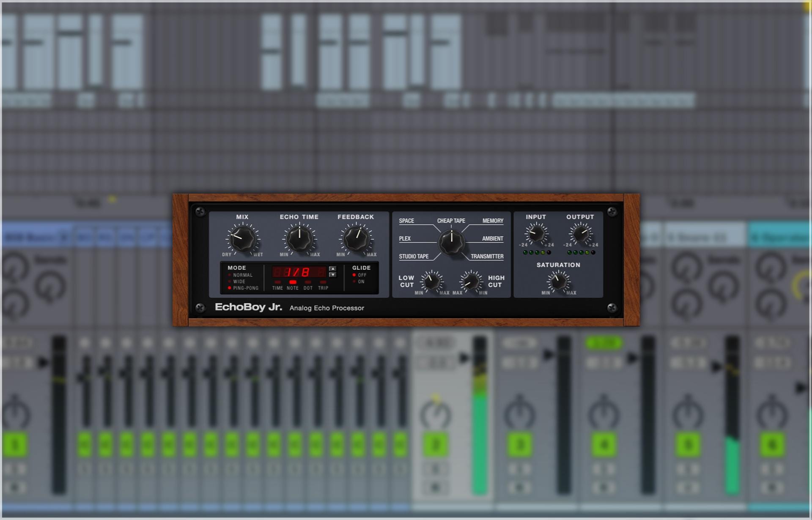Enable the TIME sync mode LED
This screenshot has height=520, width=812.
click(x=277, y=282)
